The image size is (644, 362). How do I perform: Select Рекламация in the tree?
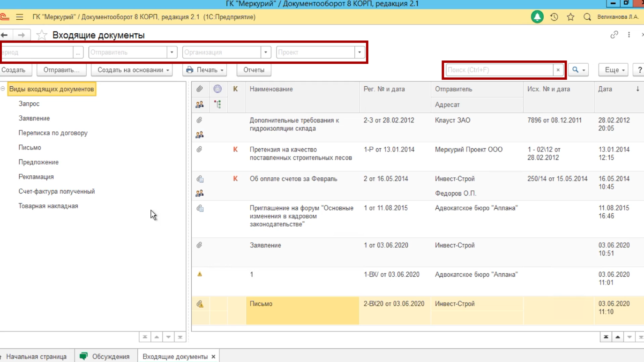point(36,177)
